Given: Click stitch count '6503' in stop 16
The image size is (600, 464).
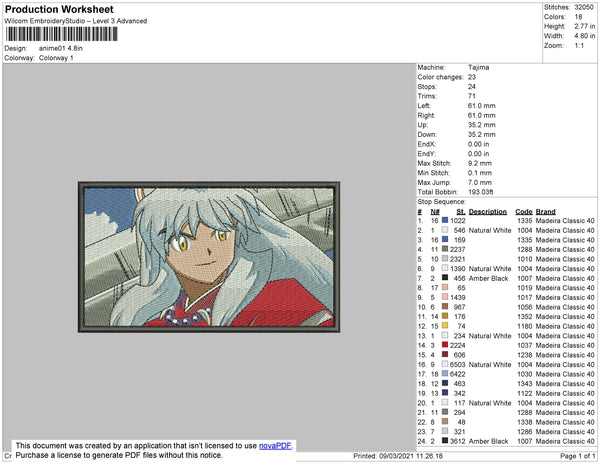Looking at the screenshot, I should pos(458,365).
